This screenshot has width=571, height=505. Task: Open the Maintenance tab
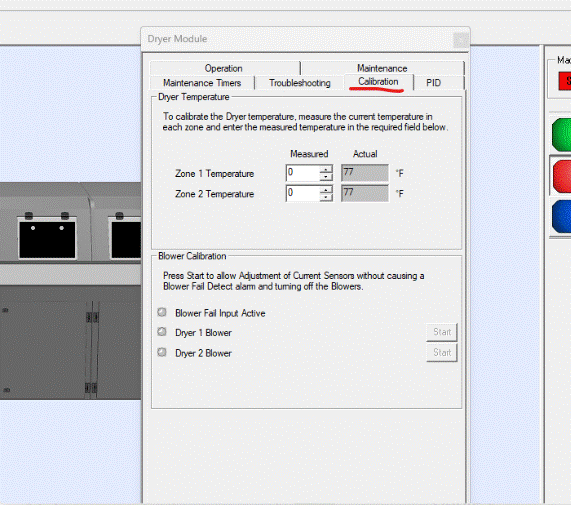tap(382, 68)
